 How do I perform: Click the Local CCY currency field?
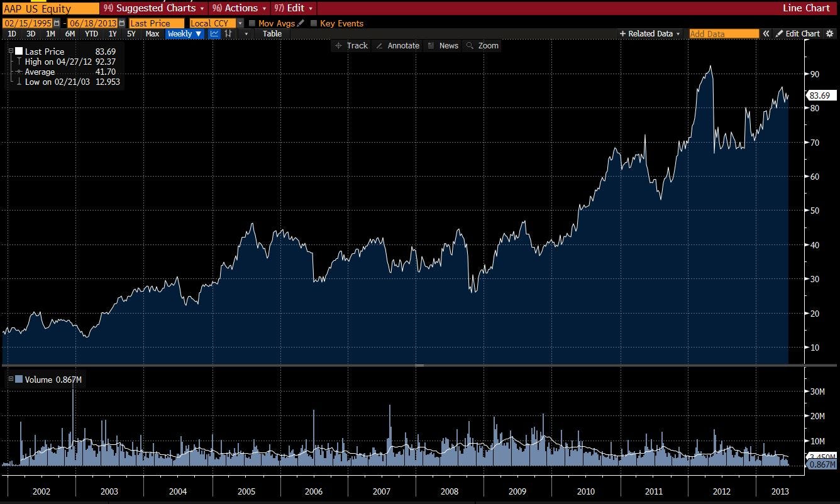213,23
